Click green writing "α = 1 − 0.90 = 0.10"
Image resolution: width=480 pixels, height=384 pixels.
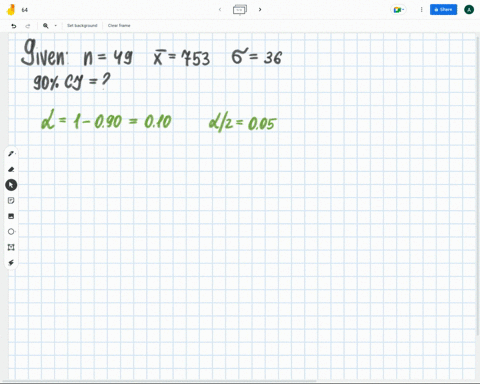[x=106, y=120]
